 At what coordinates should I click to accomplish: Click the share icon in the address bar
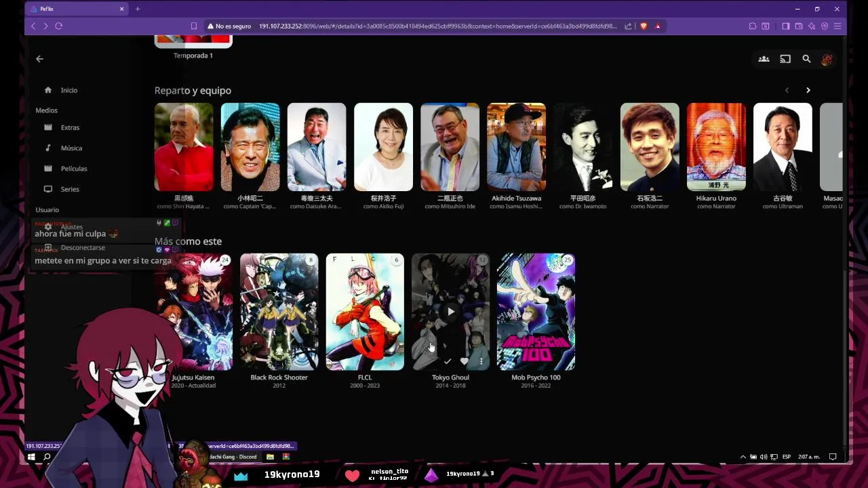[x=628, y=26]
